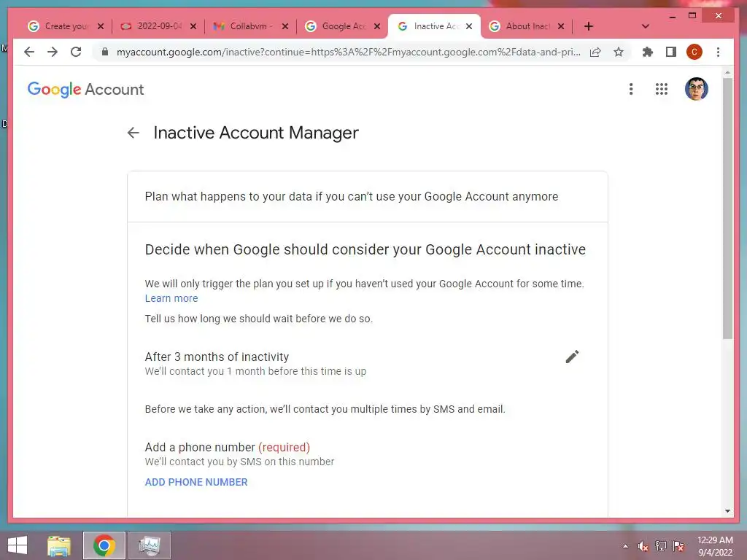The width and height of the screenshot is (747, 560).
Task: Click the taskbar clock showing 12:29 AM
Action: tap(715, 546)
